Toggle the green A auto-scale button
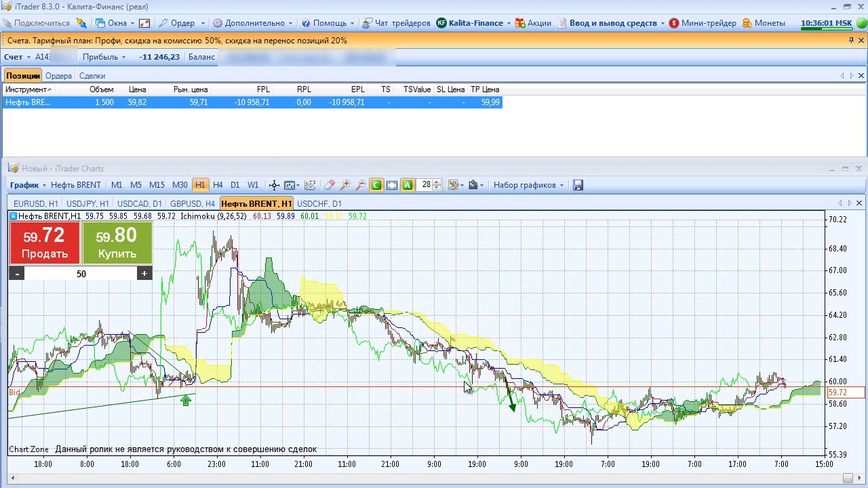The width and height of the screenshot is (868, 488). [x=408, y=185]
